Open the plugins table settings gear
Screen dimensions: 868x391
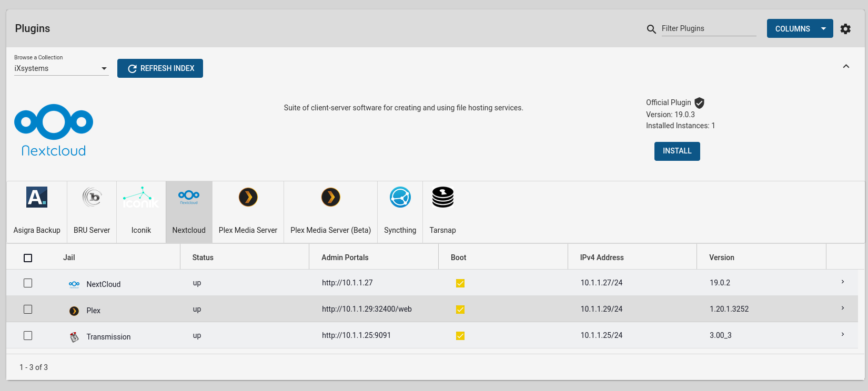845,29
